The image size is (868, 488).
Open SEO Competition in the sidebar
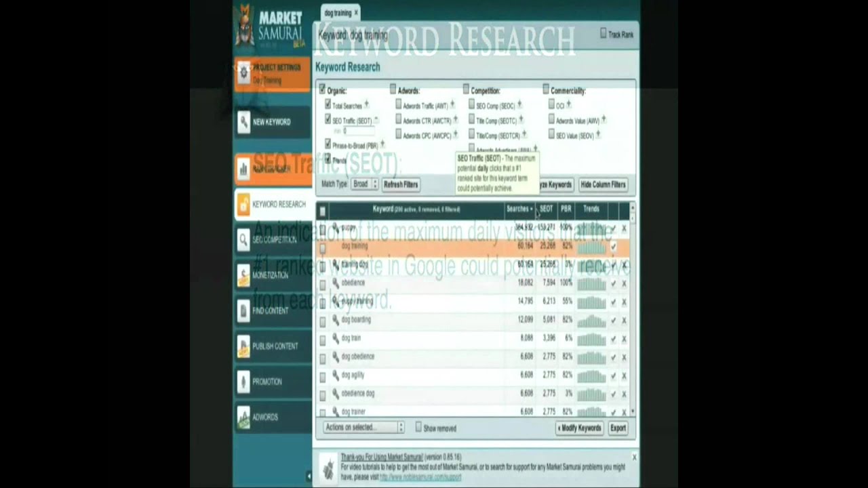(273, 239)
